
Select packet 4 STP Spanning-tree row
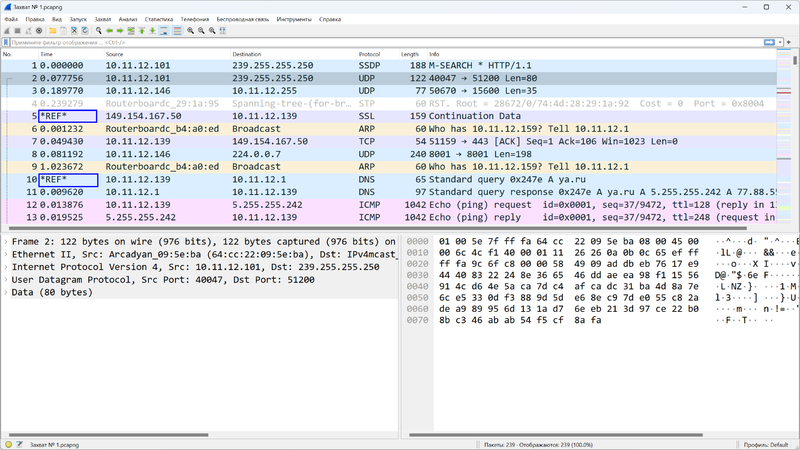point(389,103)
